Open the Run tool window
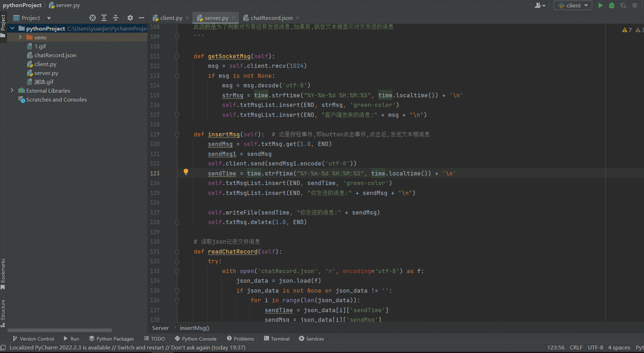This screenshot has height=353, width=644. coord(71,339)
